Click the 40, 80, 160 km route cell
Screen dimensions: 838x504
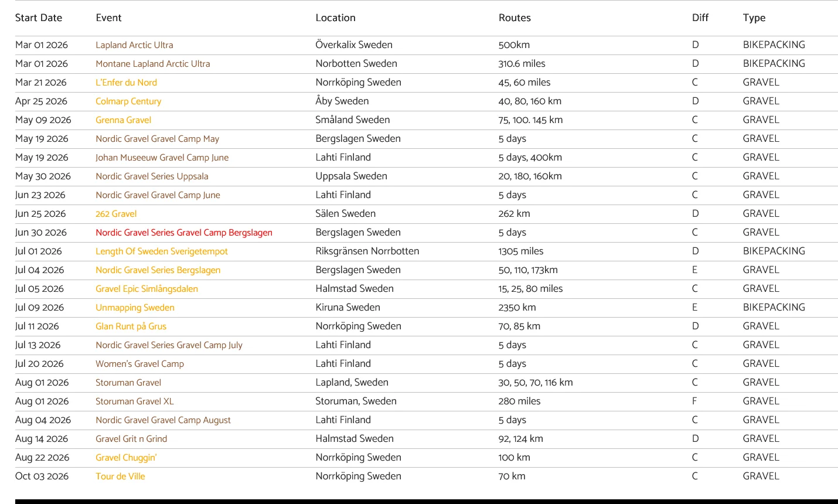click(530, 101)
